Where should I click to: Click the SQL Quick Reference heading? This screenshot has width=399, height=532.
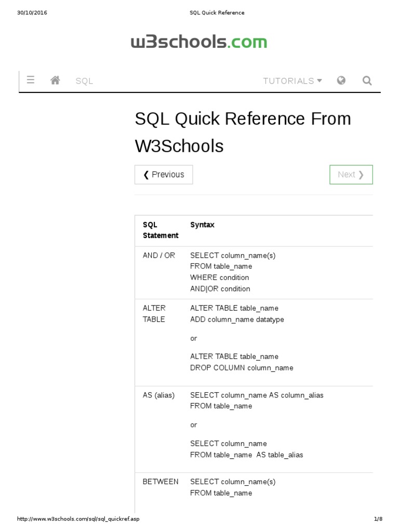[243, 132]
